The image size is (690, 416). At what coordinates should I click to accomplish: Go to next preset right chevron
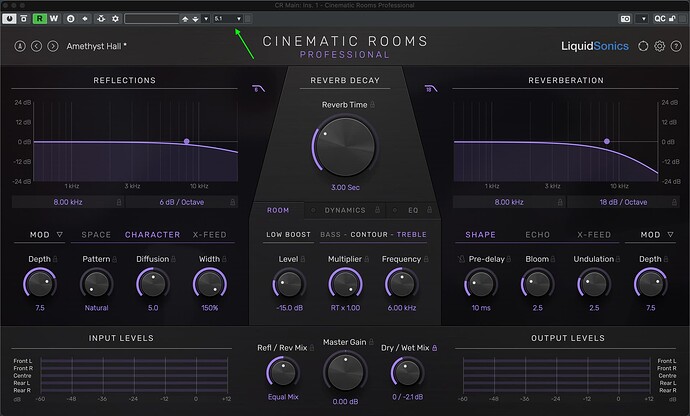[53, 46]
